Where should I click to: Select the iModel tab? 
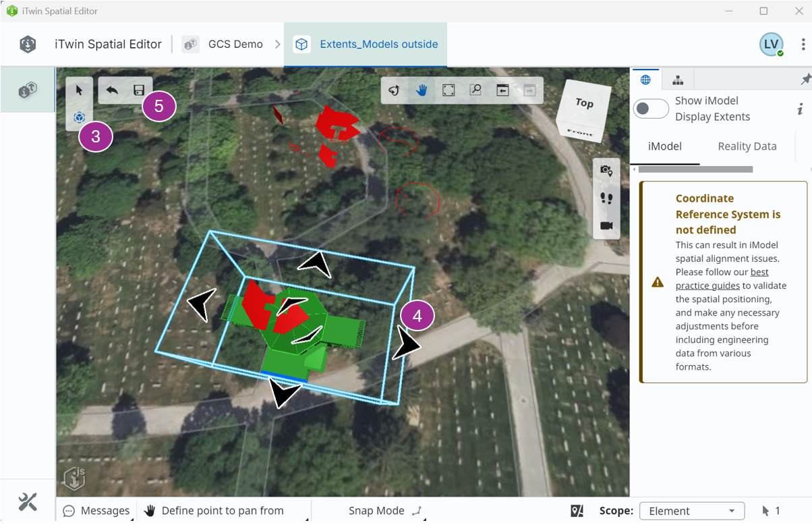tap(665, 146)
